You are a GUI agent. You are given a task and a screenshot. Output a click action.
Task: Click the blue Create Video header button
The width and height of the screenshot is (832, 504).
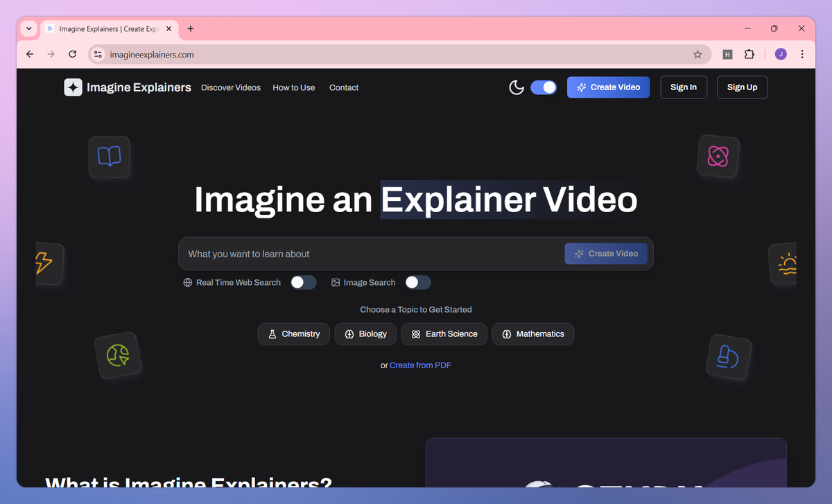click(x=608, y=87)
